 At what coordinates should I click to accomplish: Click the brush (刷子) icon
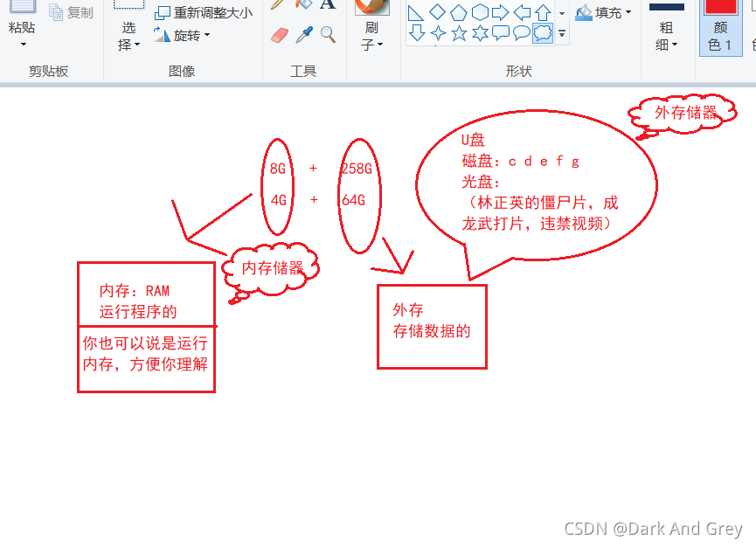pyautogui.click(x=371, y=7)
